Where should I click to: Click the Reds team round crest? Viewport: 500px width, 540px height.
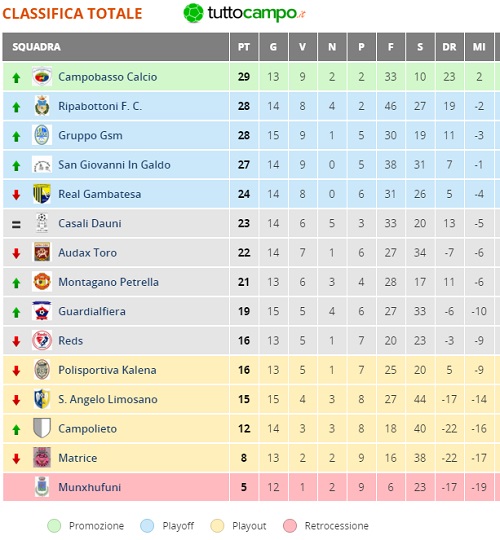click(42, 340)
